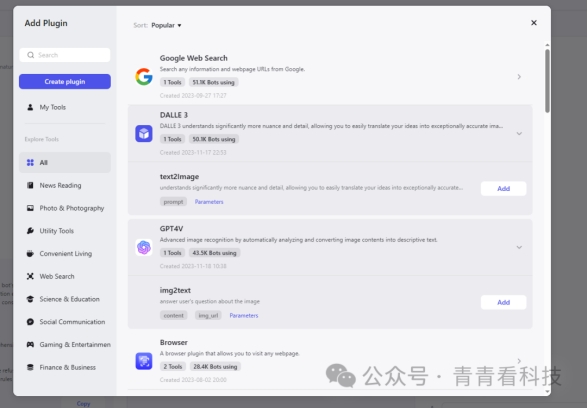Click the Gaming & Entertainment gamepad icon

coord(30,345)
